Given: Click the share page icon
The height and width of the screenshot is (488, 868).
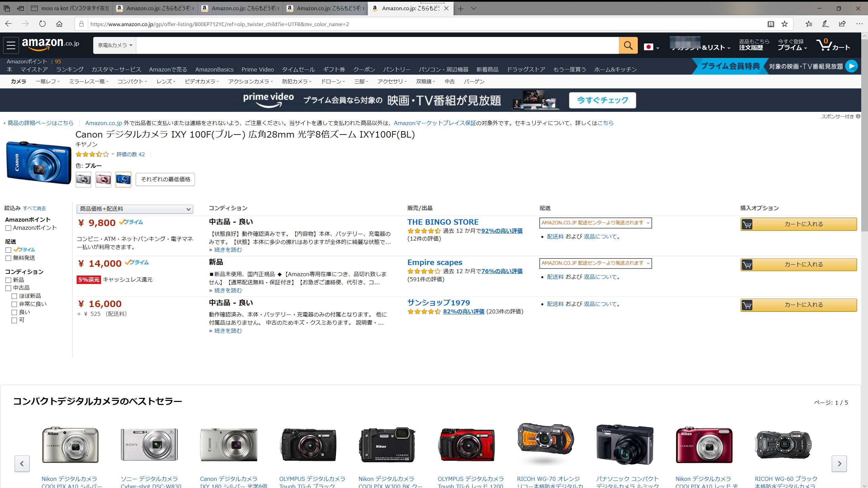Looking at the screenshot, I should pos(842,24).
